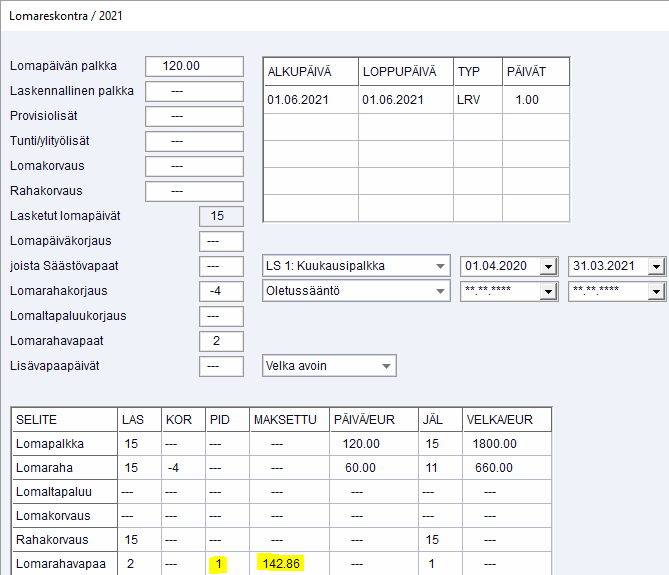The image size is (669, 575).
Task: Open the 31.03.2021 date picker arrow
Action: 656,266
